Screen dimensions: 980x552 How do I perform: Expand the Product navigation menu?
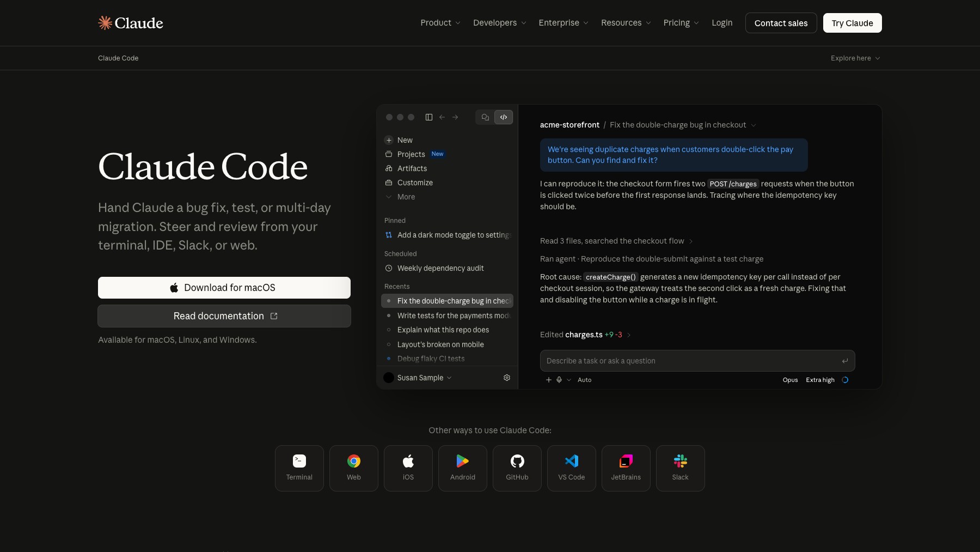click(x=440, y=23)
